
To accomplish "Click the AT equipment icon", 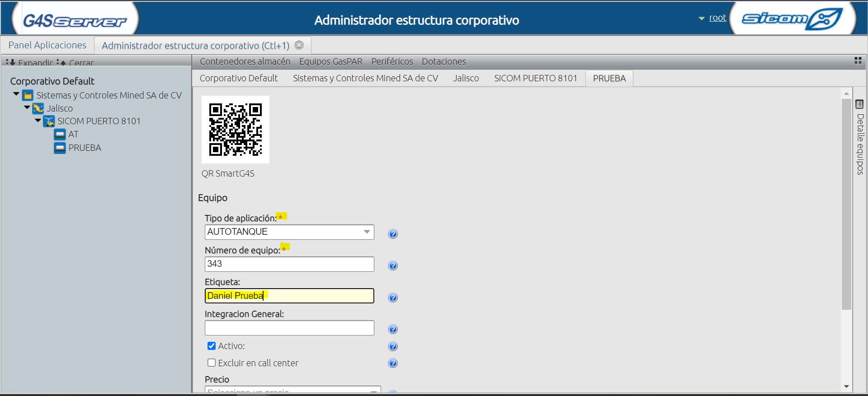I will point(60,135).
